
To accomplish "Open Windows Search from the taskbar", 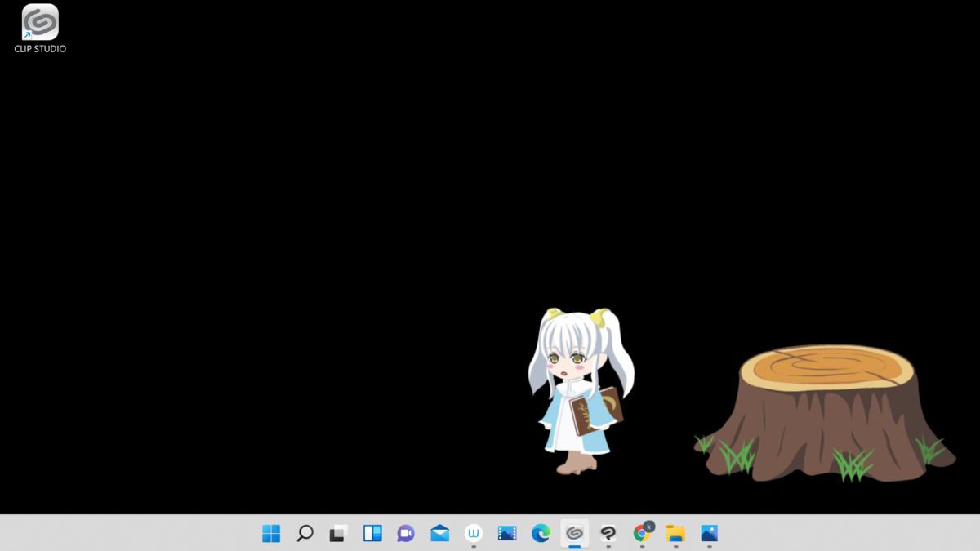I will [305, 533].
